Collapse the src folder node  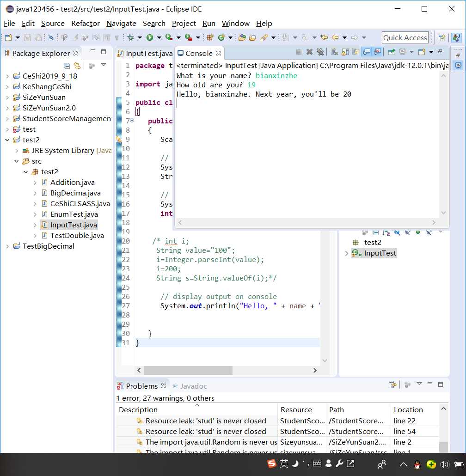click(16, 161)
